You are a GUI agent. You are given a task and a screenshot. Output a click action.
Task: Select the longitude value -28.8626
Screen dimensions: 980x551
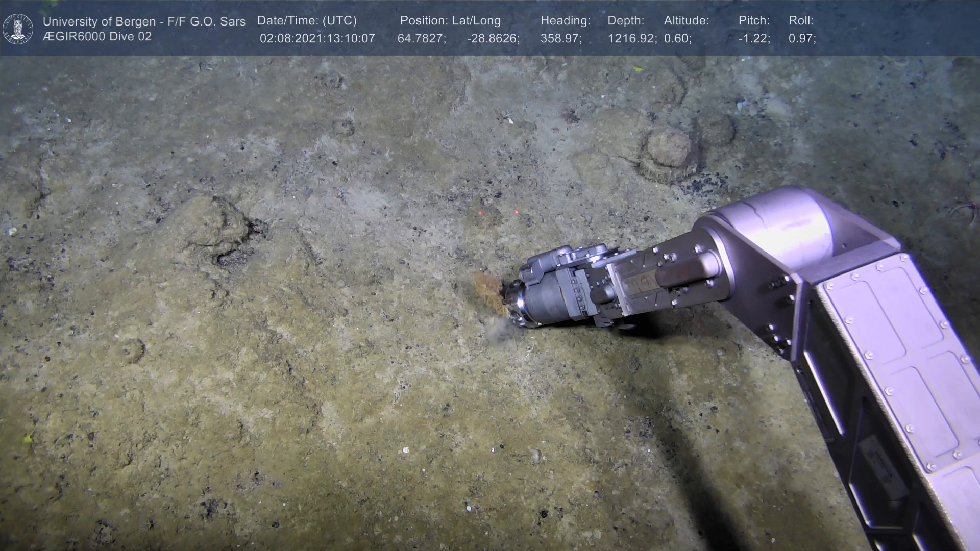[493, 39]
